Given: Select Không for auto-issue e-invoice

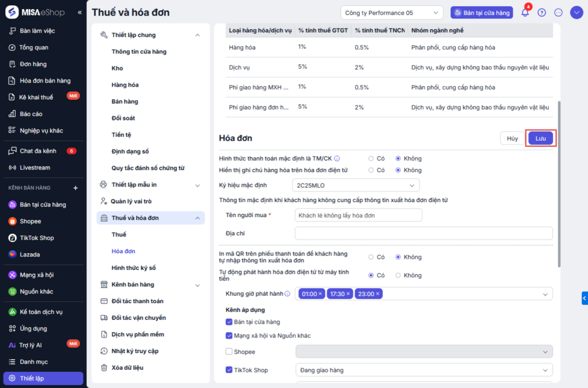Looking at the screenshot, I should (x=399, y=276).
